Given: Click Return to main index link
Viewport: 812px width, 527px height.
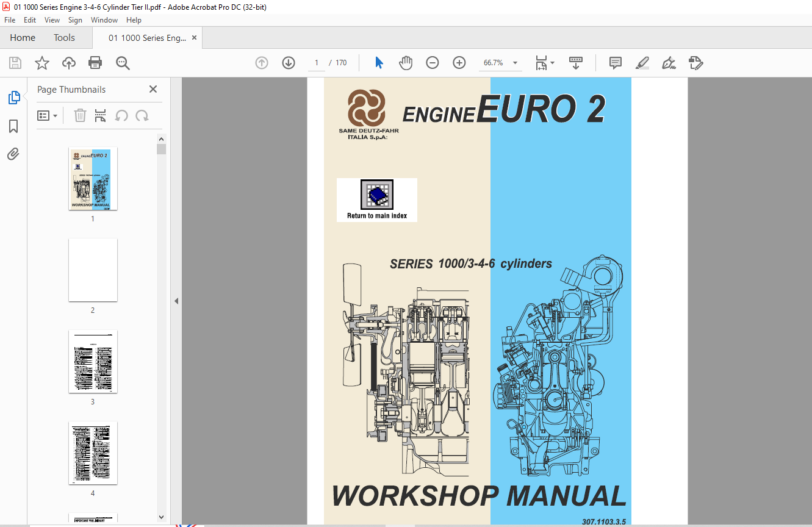Looking at the screenshot, I should click(377, 199).
